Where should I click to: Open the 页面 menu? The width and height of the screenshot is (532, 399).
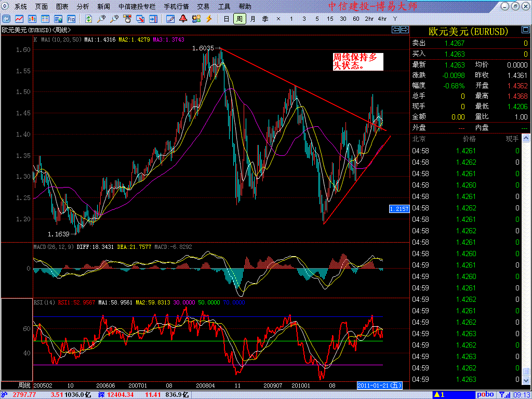tap(42, 6)
